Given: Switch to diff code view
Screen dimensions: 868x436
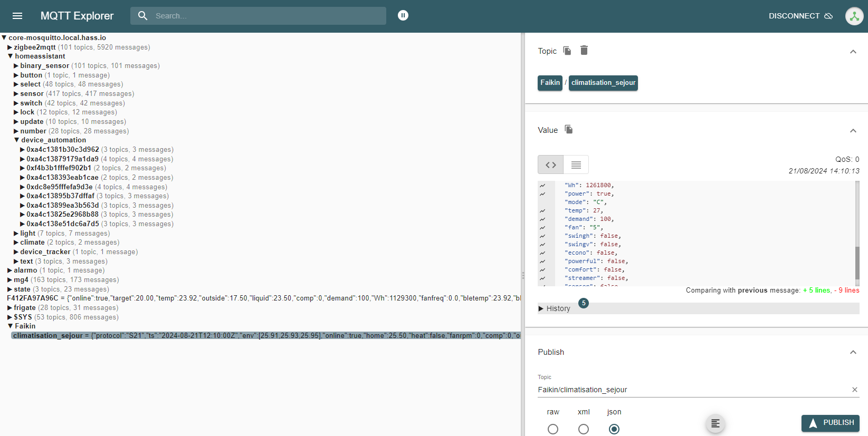Looking at the screenshot, I should click(551, 165).
